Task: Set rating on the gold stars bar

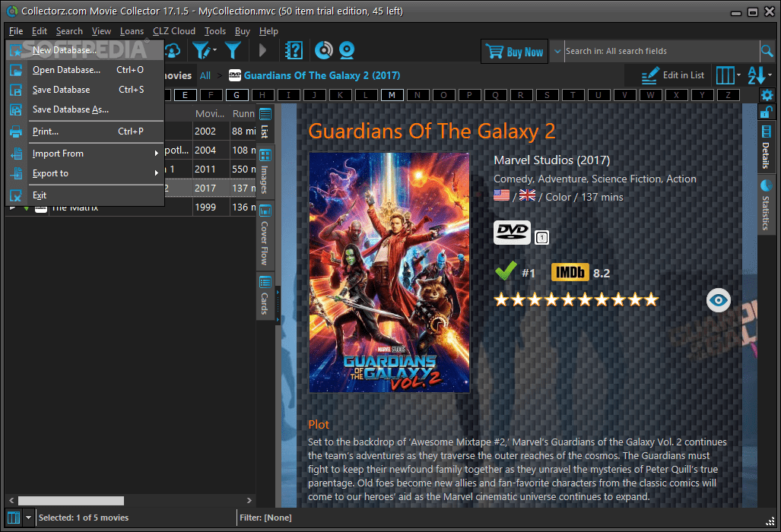Action: [x=576, y=299]
